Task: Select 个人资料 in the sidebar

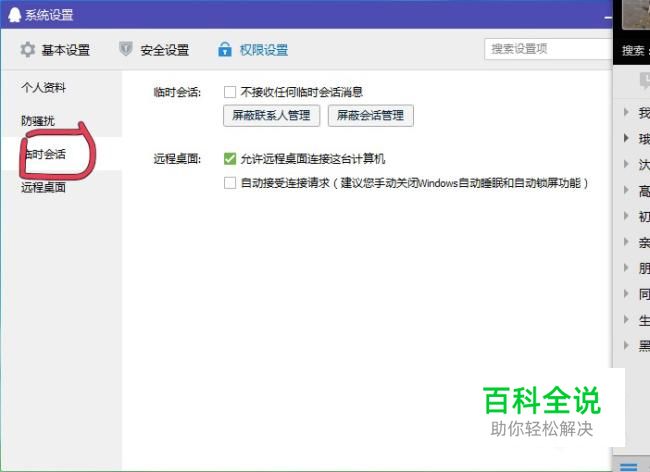Action: click(43, 87)
